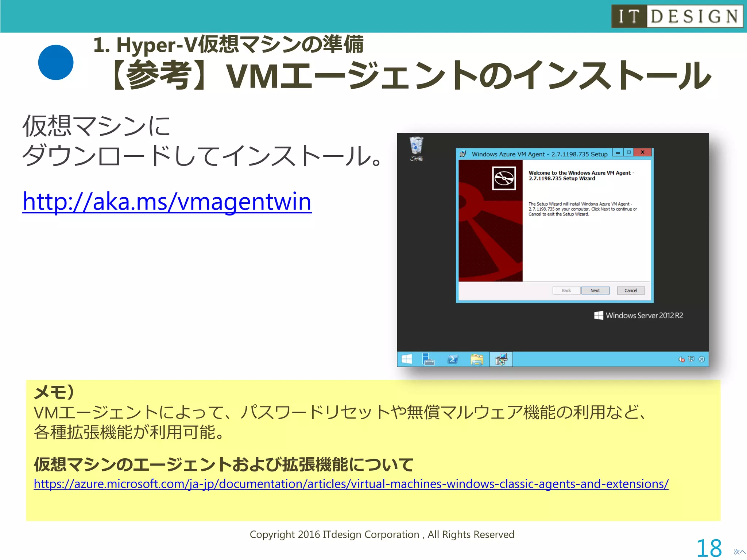Click the 【参考】VMエージェントのインストール slide title
The width and height of the screenshot is (747, 560).
pos(409,76)
